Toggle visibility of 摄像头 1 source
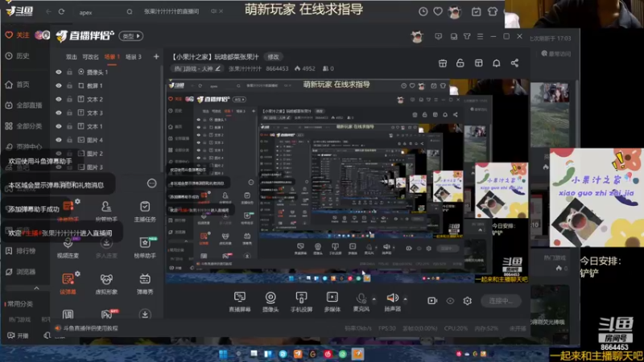 59,72
